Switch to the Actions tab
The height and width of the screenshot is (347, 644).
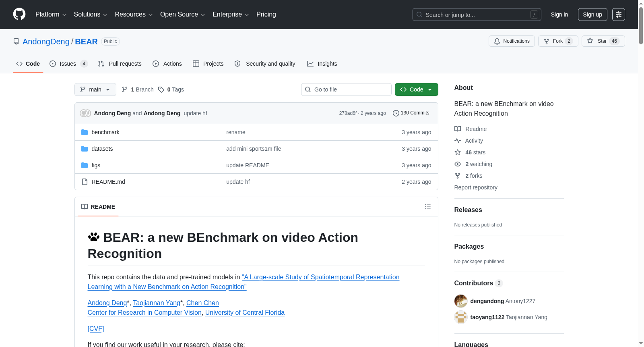[167, 64]
